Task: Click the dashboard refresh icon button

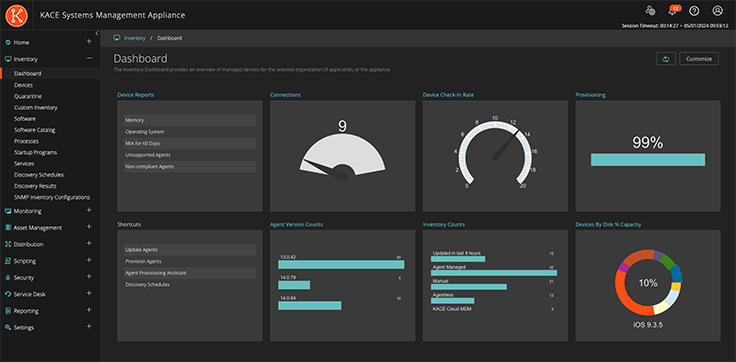Action: pos(666,59)
